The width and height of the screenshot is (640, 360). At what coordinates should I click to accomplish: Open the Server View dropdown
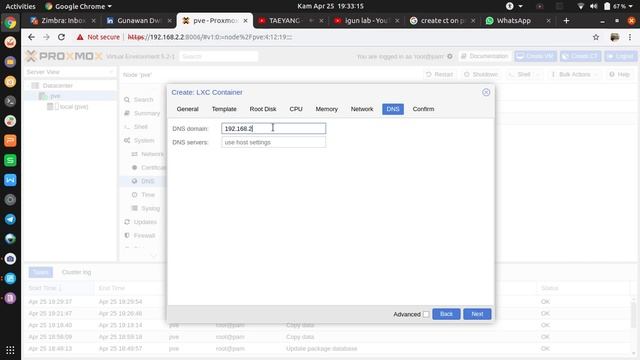pos(70,72)
